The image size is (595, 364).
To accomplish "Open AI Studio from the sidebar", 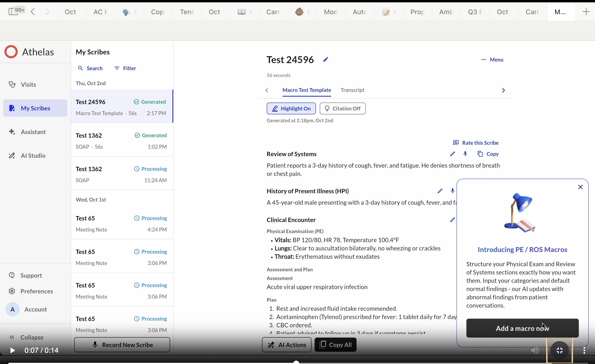I will click(x=33, y=155).
